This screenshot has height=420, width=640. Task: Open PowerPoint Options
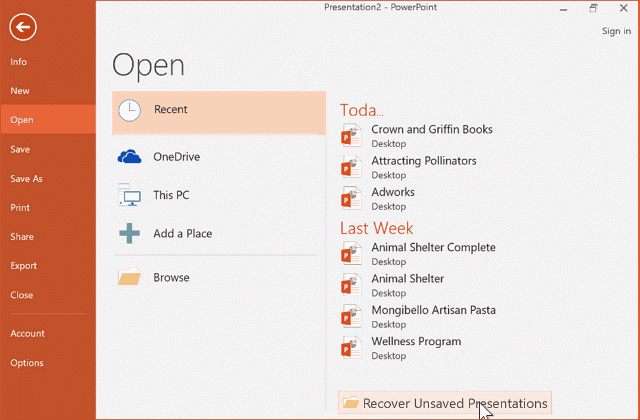click(48, 363)
